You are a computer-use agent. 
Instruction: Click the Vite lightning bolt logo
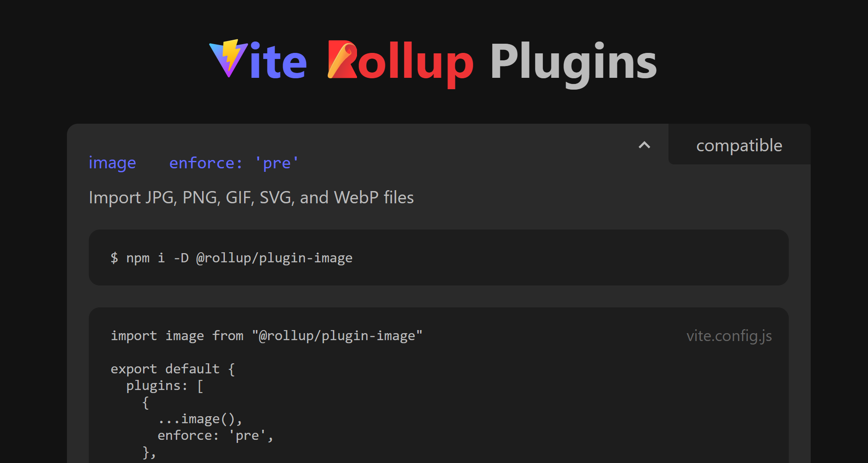228,58
